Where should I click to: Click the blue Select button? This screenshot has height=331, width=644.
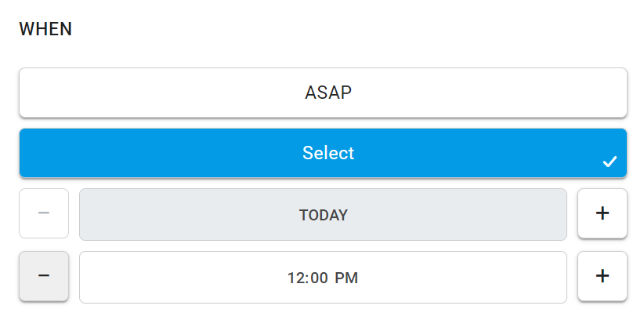(323, 153)
